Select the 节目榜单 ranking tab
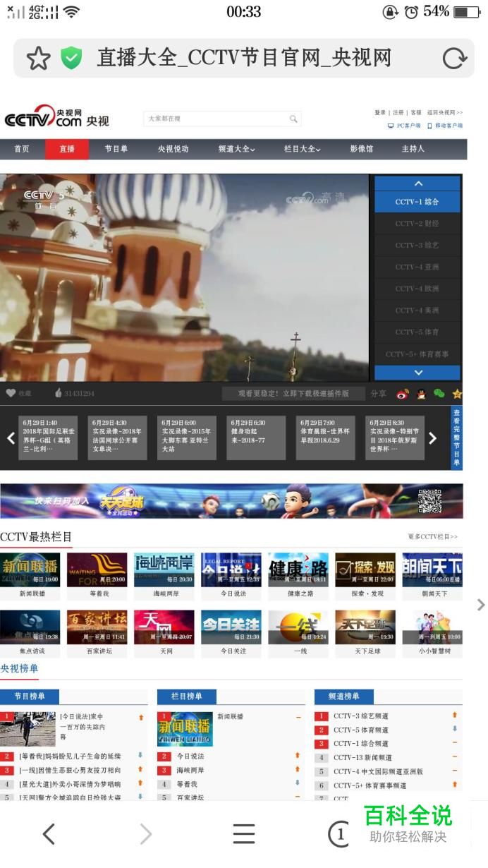The width and height of the screenshot is (488, 868). (30, 697)
